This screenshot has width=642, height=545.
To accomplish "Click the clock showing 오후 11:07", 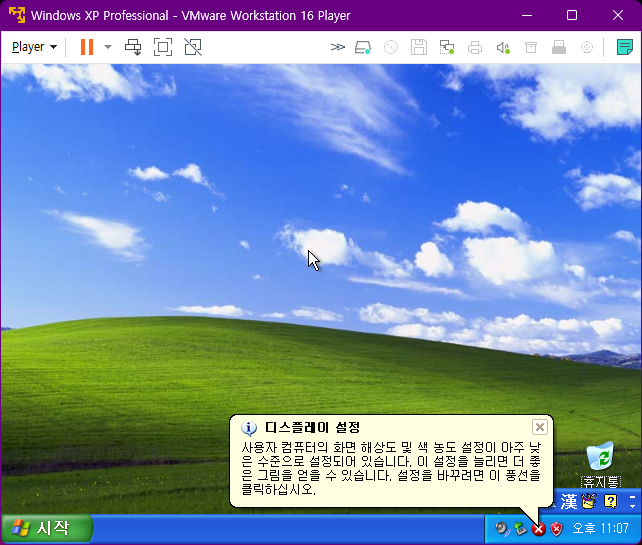I will 600,529.
